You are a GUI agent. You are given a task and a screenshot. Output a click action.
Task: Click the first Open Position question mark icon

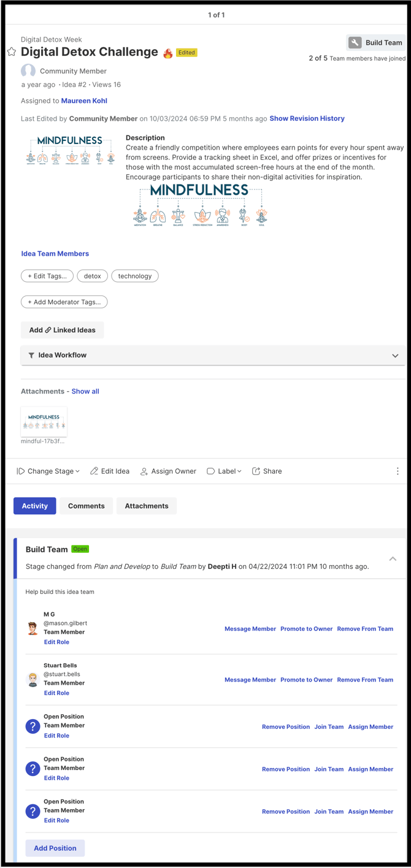point(33,726)
